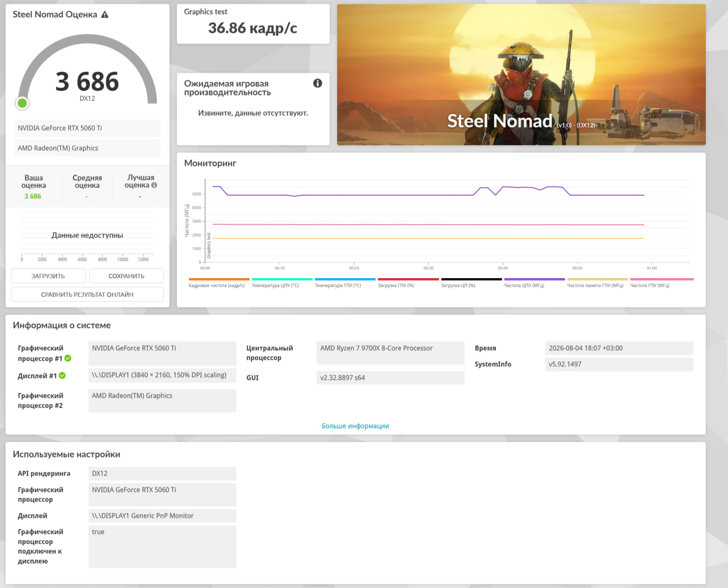Toggle the Температура ГПУ (°C) legend series
This screenshot has height=588, width=728.
345,283
